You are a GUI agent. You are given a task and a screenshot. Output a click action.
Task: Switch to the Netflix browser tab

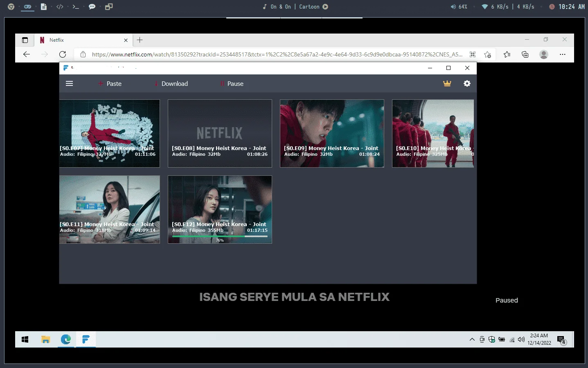83,40
